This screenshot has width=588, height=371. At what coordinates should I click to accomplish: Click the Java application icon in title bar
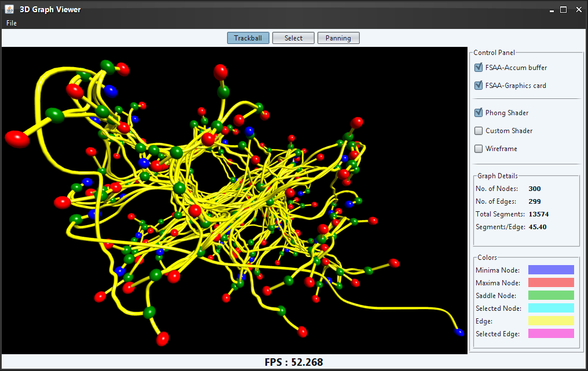point(9,9)
